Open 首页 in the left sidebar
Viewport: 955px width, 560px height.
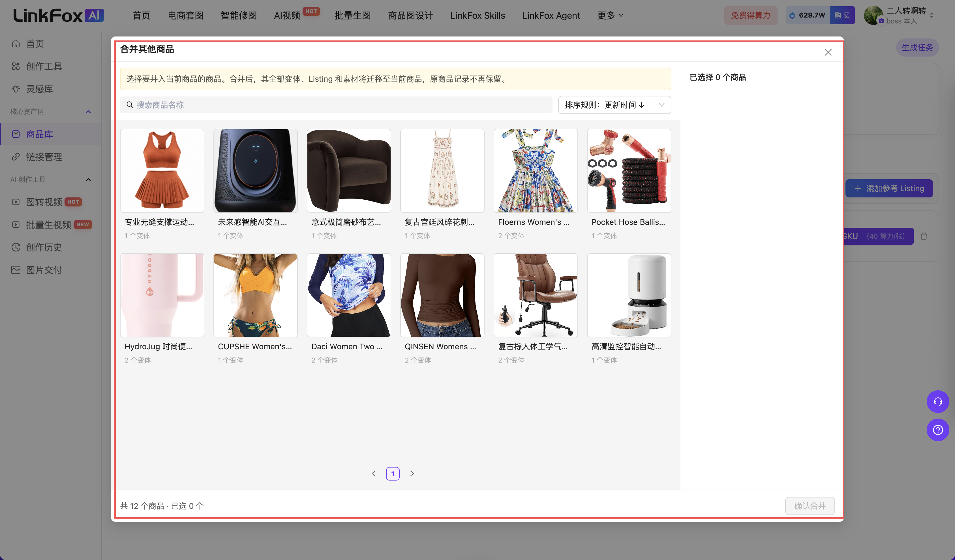(x=50, y=44)
